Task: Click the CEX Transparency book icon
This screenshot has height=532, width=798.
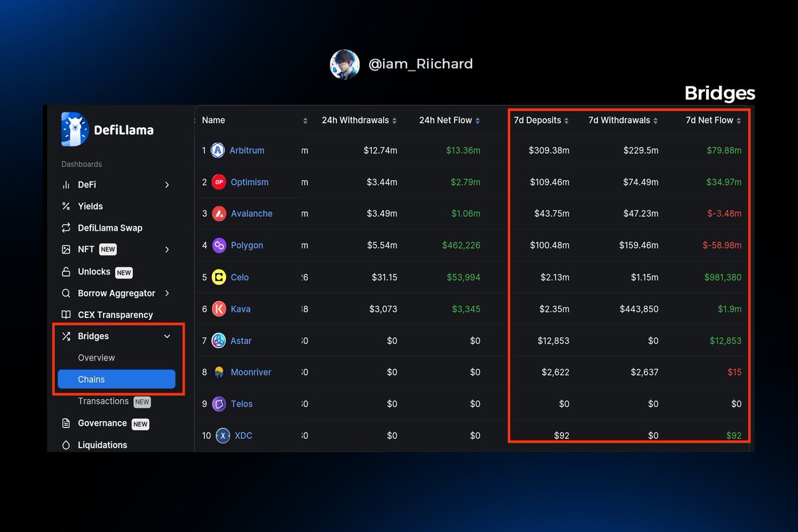Action: point(66,315)
